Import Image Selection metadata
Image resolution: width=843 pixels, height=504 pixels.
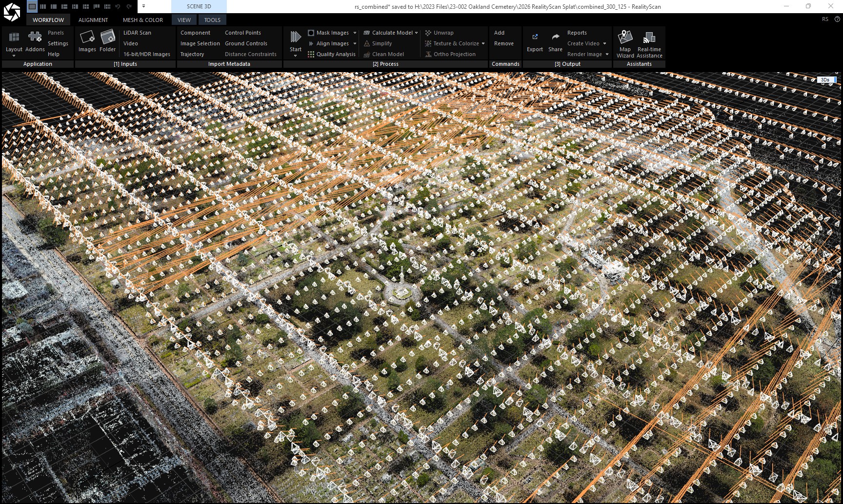[x=200, y=43]
